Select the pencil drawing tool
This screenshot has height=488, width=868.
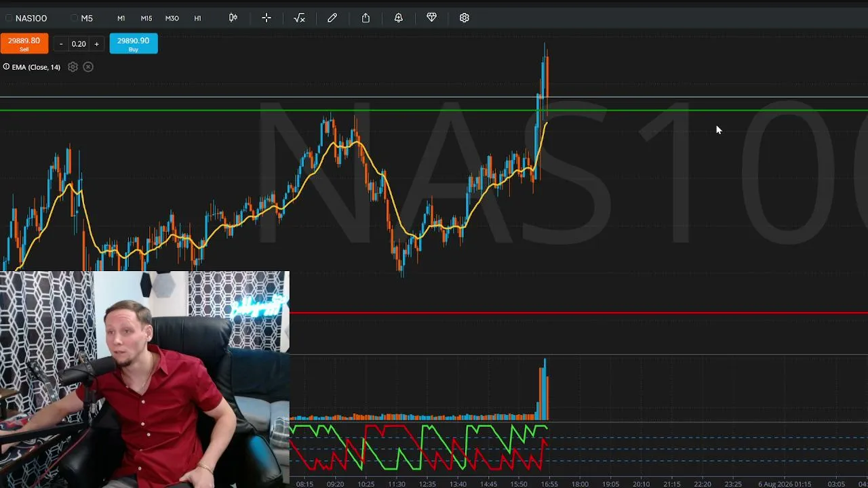coord(332,18)
